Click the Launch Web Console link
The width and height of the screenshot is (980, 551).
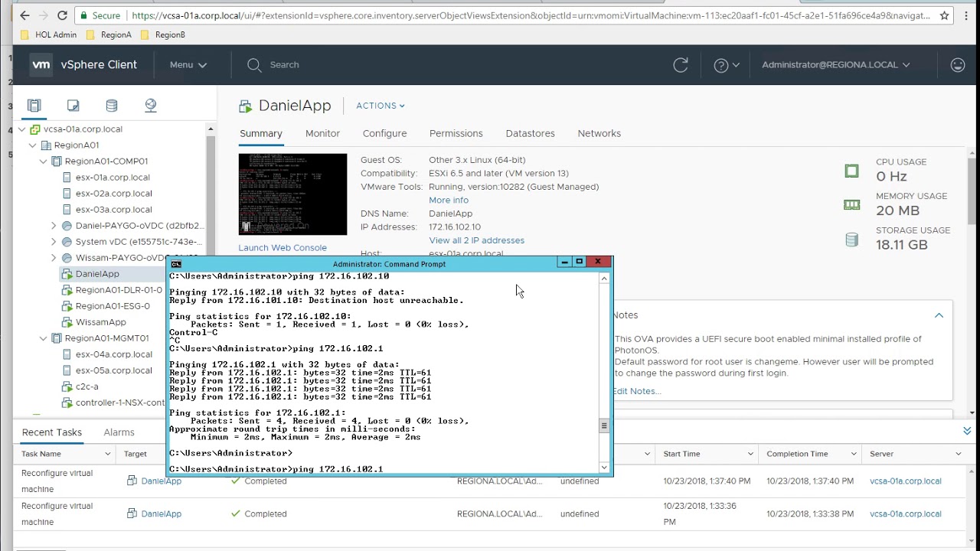pos(283,248)
